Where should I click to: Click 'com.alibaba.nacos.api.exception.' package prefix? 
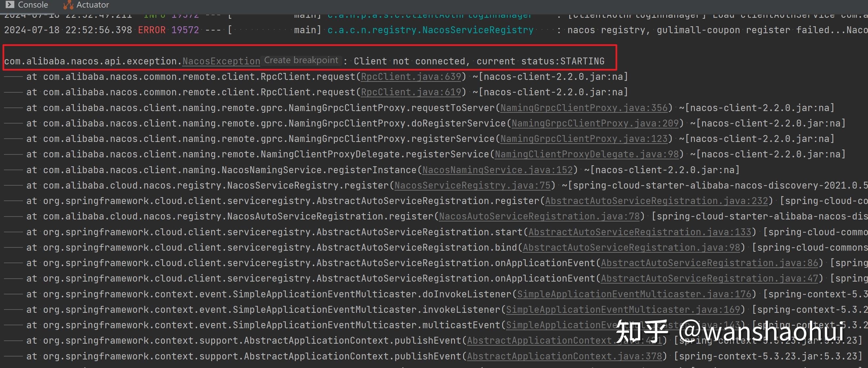(93, 61)
